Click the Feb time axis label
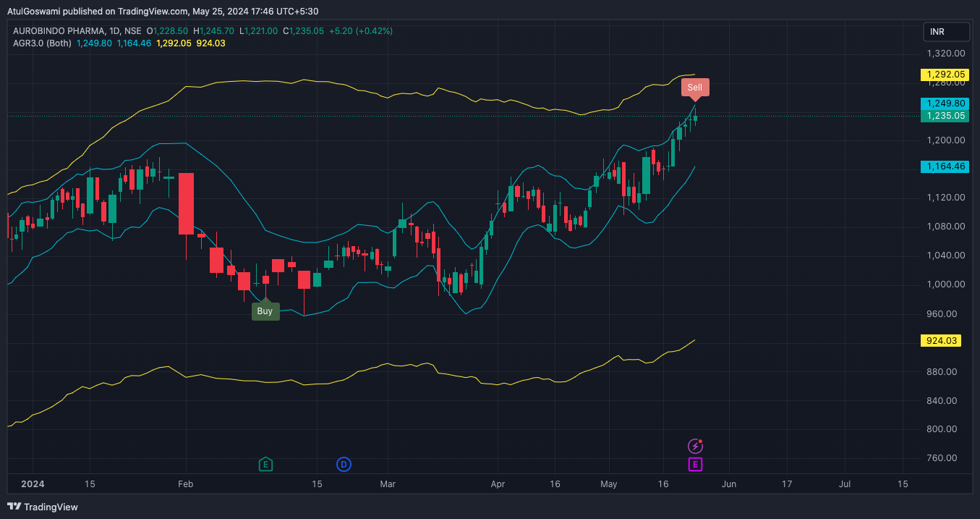The width and height of the screenshot is (980, 519). [186, 484]
